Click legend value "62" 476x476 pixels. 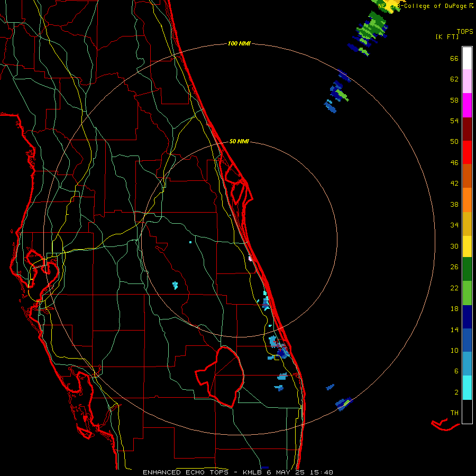[454, 79]
